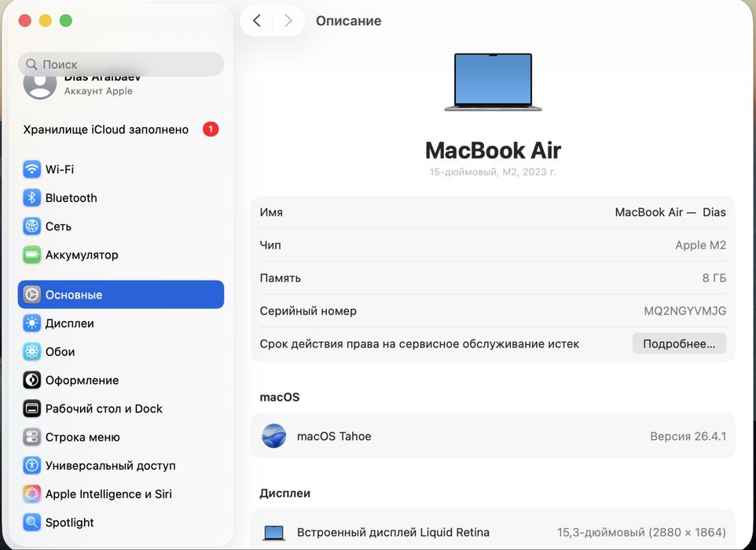Focus the Поиск search field

pos(121,64)
